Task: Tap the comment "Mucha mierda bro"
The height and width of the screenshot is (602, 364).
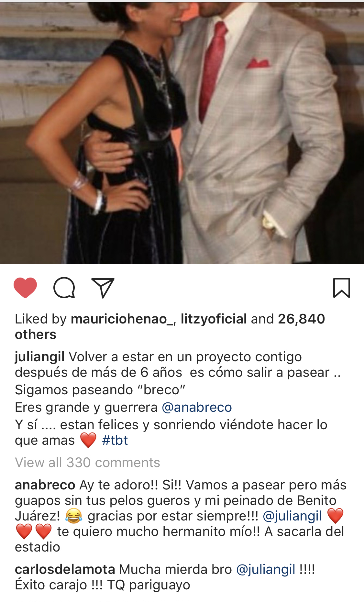Action: (175, 569)
